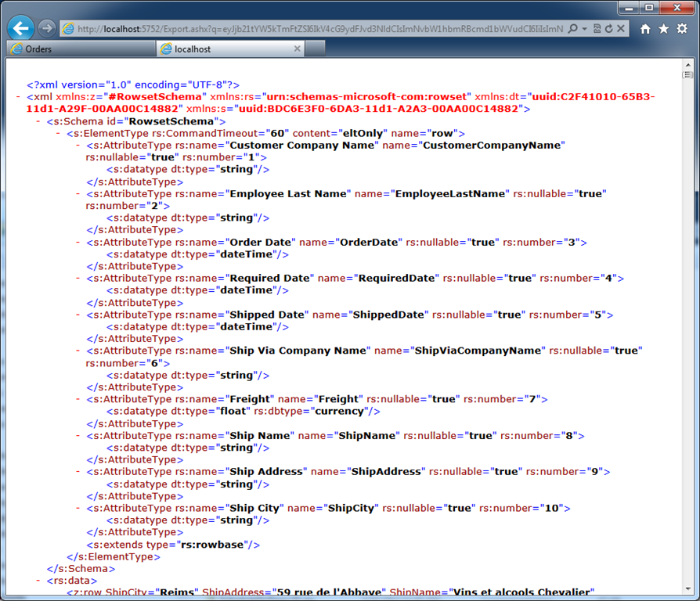Viewport: 700px width, 601px height.
Task: Click inside the URL address field
Action: tap(319, 29)
